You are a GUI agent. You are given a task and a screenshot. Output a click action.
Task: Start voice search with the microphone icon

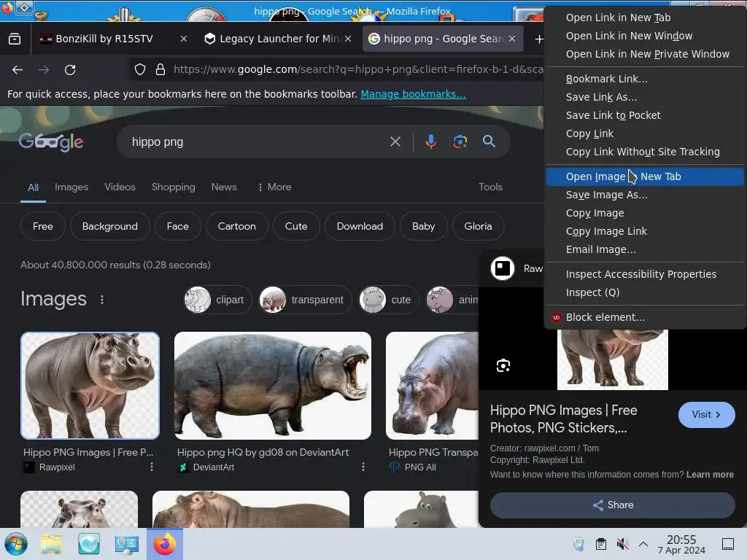coord(430,141)
